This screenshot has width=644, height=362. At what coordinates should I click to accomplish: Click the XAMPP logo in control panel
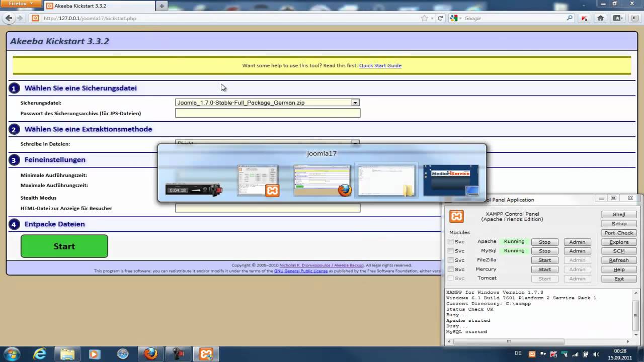[456, 216]
